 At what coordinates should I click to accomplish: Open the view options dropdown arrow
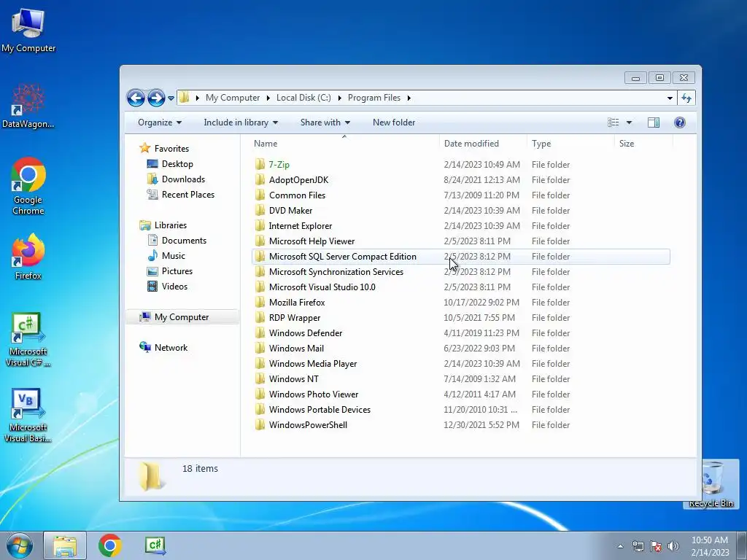click(x=629, y=122)
